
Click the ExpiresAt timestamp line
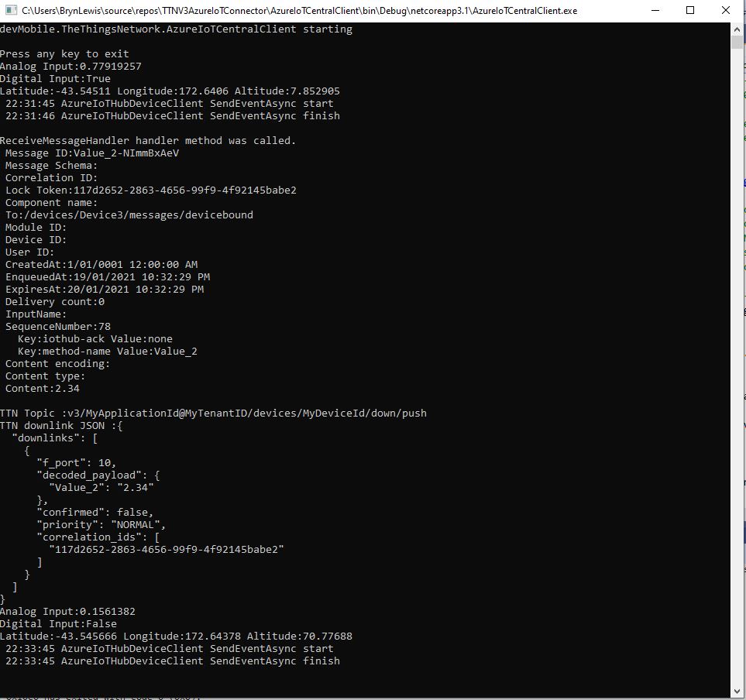click(104, 290)
